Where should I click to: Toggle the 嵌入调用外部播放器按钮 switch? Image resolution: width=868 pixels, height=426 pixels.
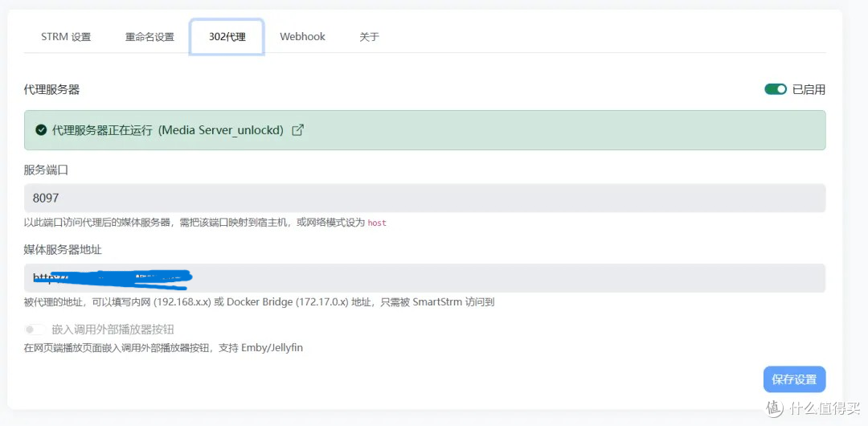pyautogui.click(x=35, y=330)
